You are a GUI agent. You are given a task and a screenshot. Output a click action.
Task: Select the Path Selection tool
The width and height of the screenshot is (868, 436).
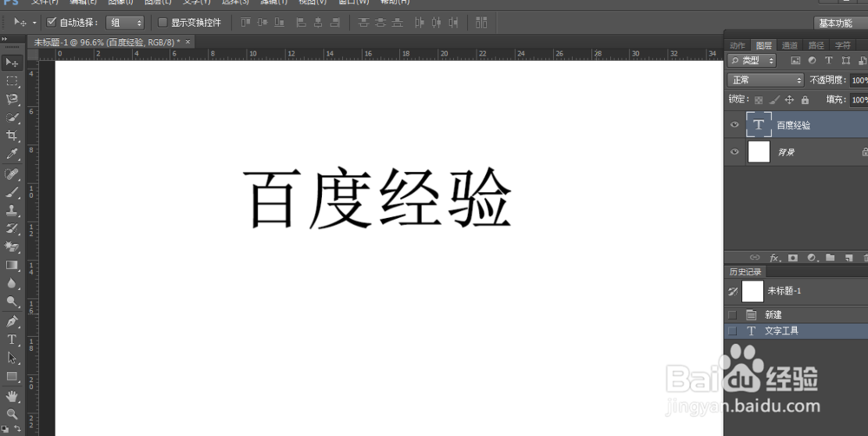(x=11, y=358)
